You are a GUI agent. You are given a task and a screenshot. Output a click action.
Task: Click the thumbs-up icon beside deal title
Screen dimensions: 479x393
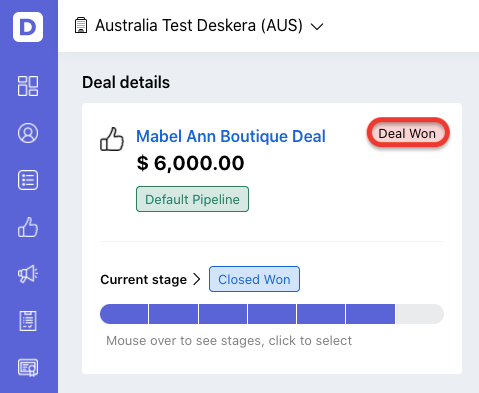112,139
